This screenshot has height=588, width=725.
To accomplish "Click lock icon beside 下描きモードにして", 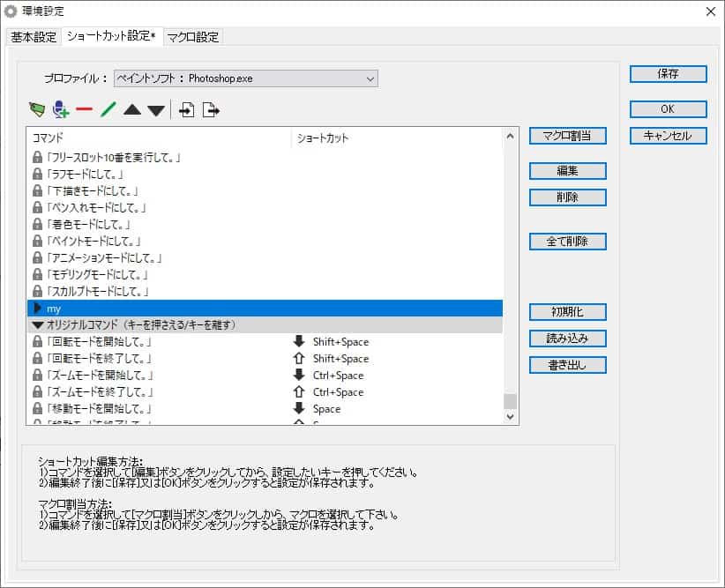I will click(37, 191).
